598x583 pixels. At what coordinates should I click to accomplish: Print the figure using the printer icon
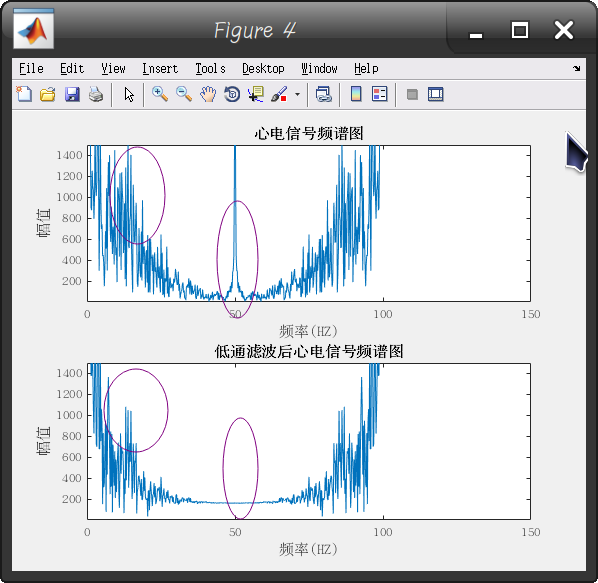tap(96, 94)
